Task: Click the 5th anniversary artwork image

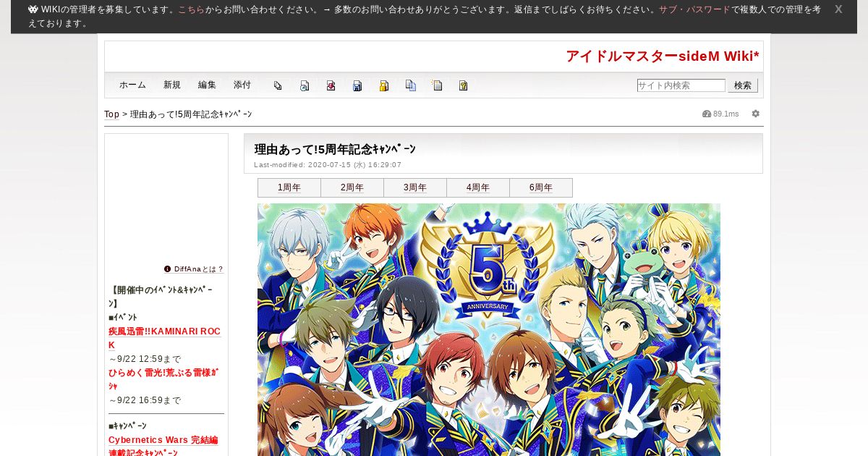Action: tap(489, 329)
